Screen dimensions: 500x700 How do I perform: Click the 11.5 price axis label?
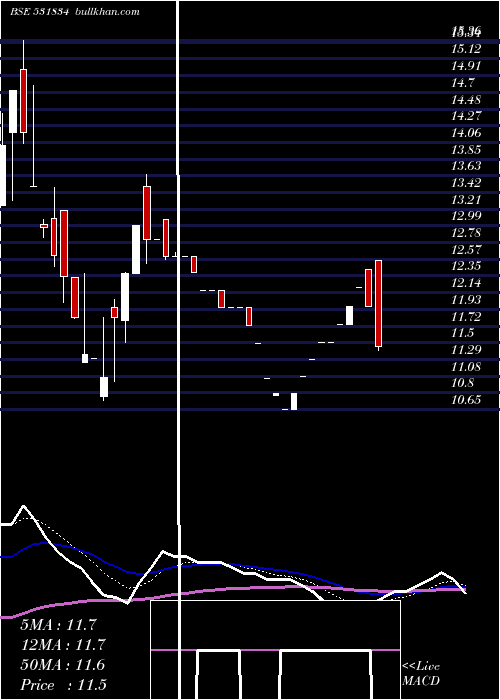[463, 333]
